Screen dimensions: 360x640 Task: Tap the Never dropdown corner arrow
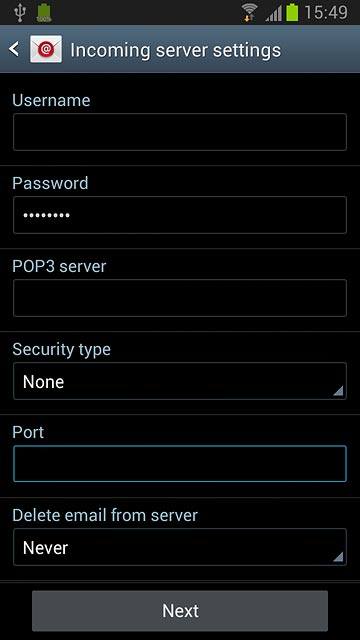pyautogui.click(x=338, y=557)
